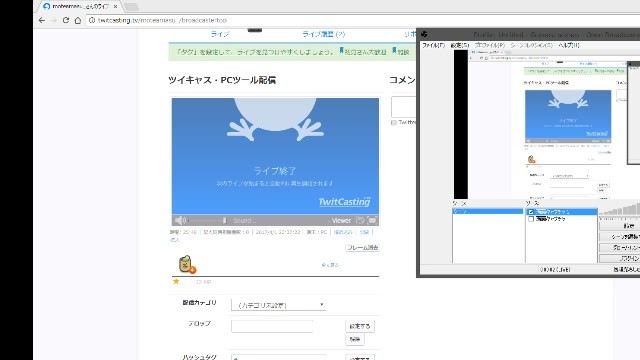
Task: Open the OBS ファイル(F) menu
Action: point(433,45)
